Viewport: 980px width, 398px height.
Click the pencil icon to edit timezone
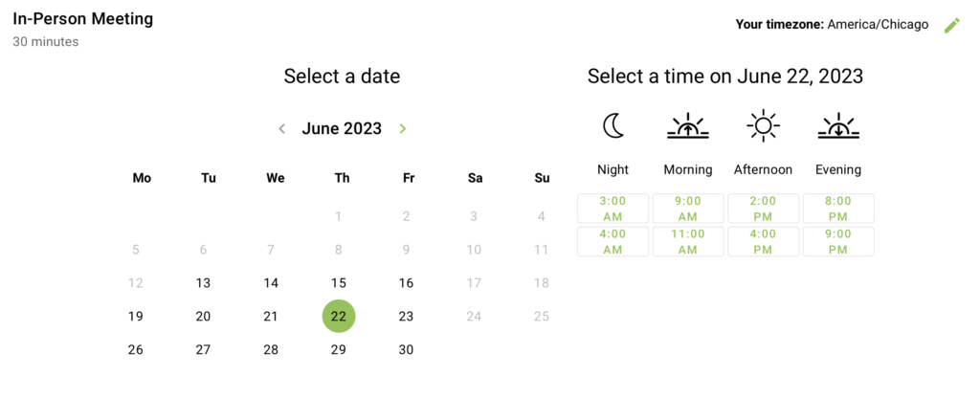point(951,25)
